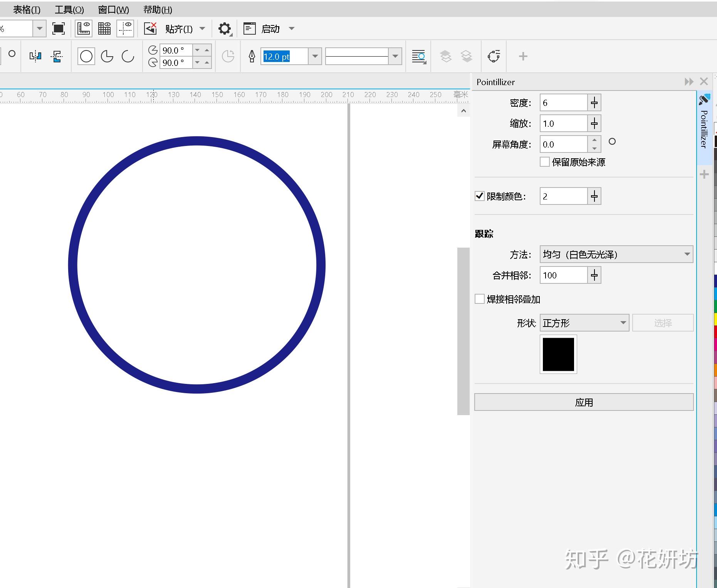Click the change direction icon
The width and height of the screenshot is (717, 588).
[x=228, y=56]
